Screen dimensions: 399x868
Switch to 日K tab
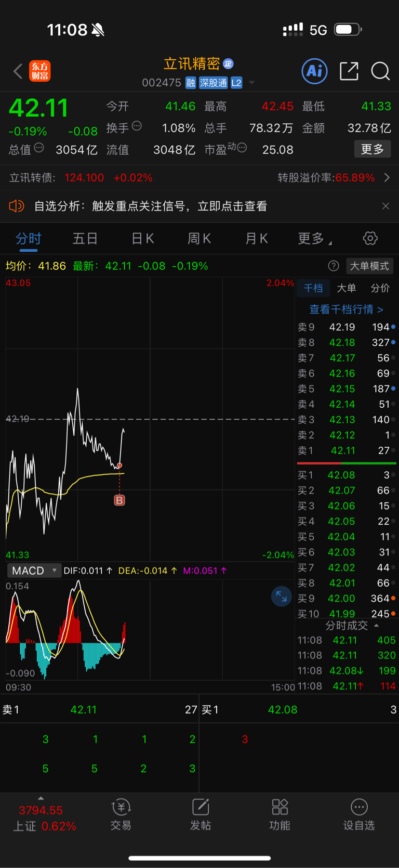142,239
